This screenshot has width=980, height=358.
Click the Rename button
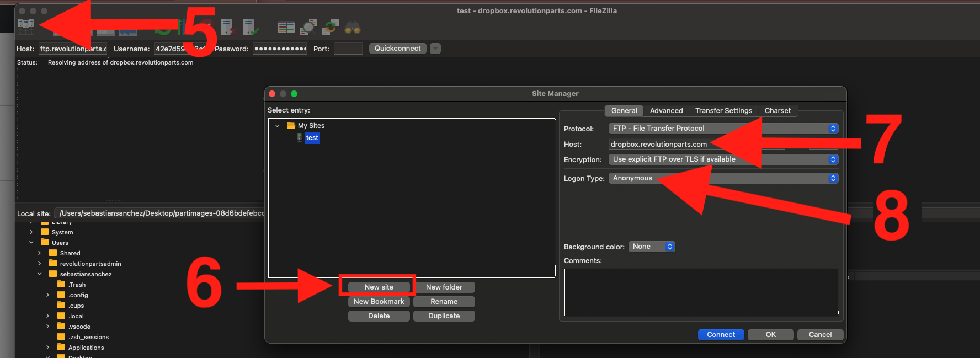444,302
